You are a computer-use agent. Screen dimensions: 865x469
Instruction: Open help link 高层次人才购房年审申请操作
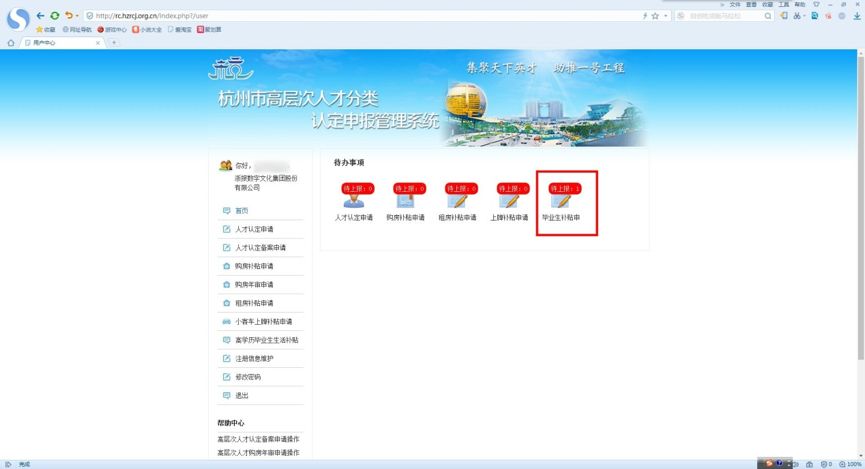258,452
